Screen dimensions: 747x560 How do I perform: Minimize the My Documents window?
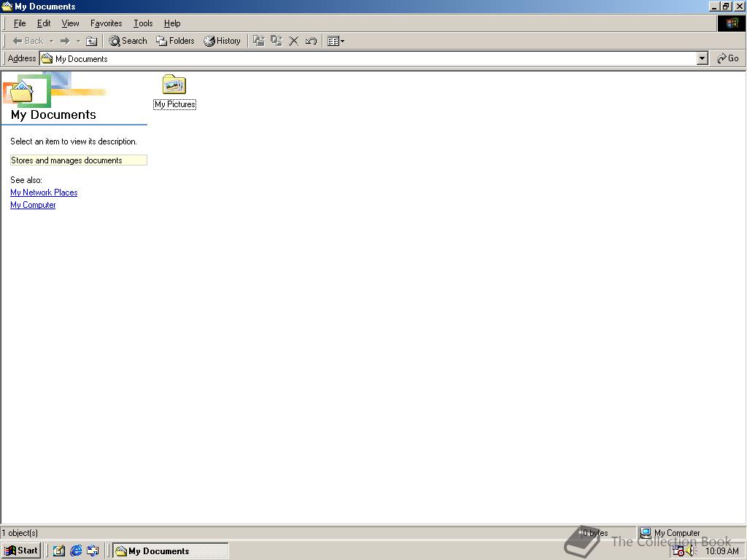tap(714, 6)
